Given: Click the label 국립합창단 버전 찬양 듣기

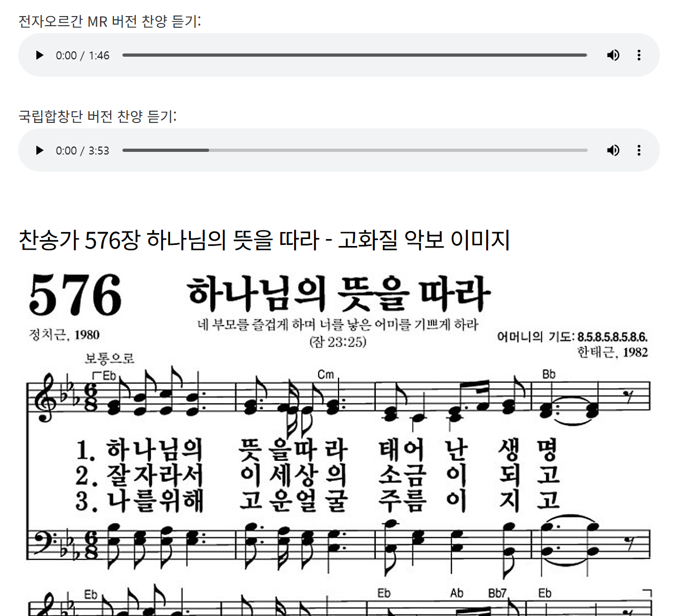Looking at the screenshot, I should [x=97, y=116].
